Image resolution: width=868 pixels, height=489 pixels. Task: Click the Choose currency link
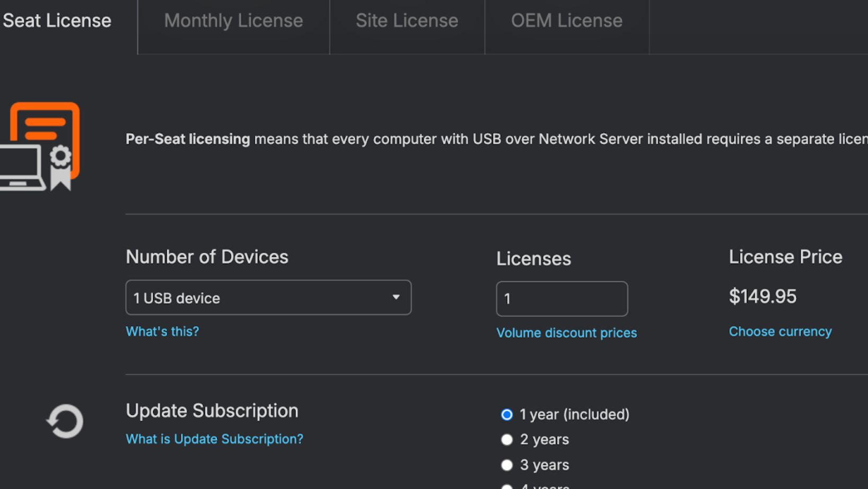point(780,331)
